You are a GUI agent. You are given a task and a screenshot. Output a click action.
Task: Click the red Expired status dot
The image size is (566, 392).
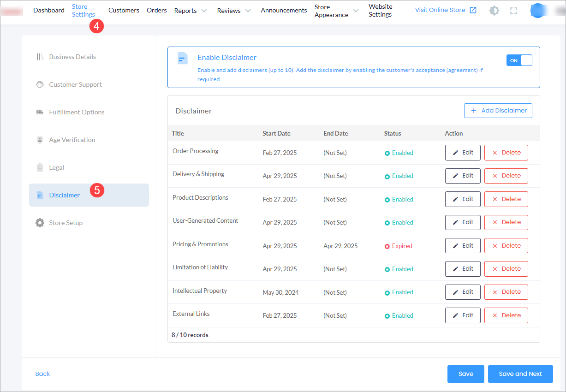pos(387,246)
